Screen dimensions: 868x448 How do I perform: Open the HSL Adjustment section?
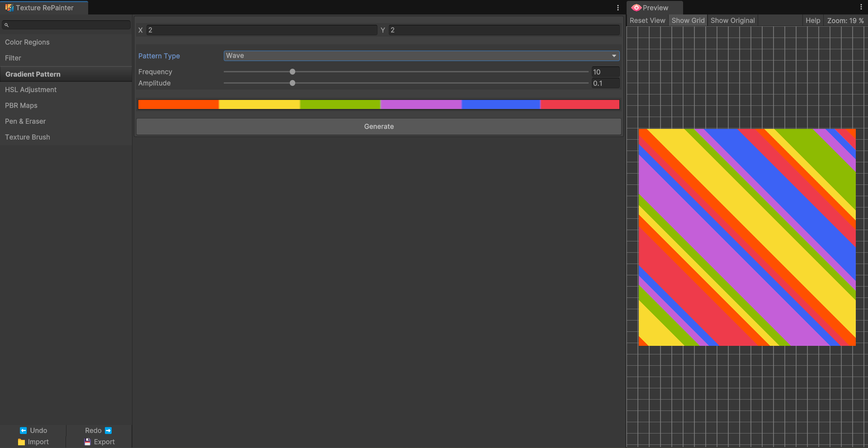pyautogui.click(x=31, y=90)
